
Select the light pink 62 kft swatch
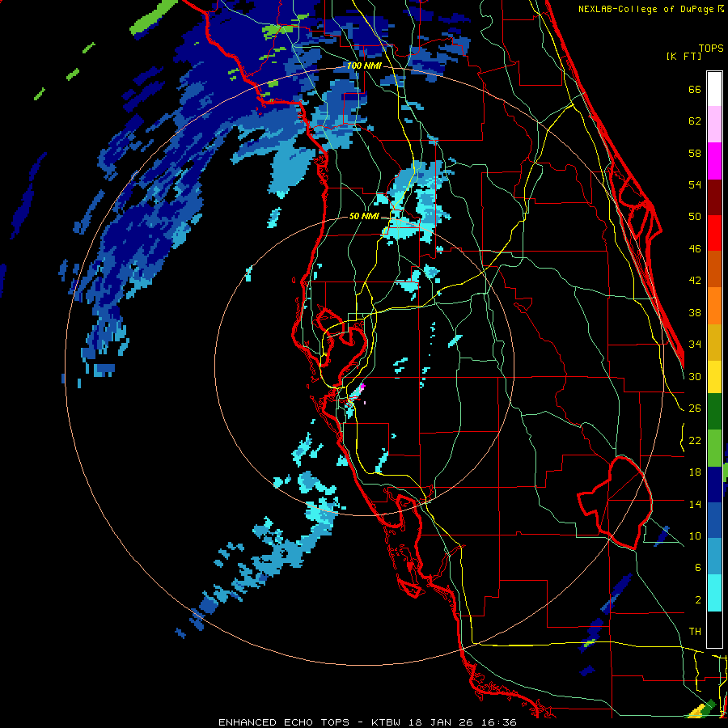click(x=714, y=124)
